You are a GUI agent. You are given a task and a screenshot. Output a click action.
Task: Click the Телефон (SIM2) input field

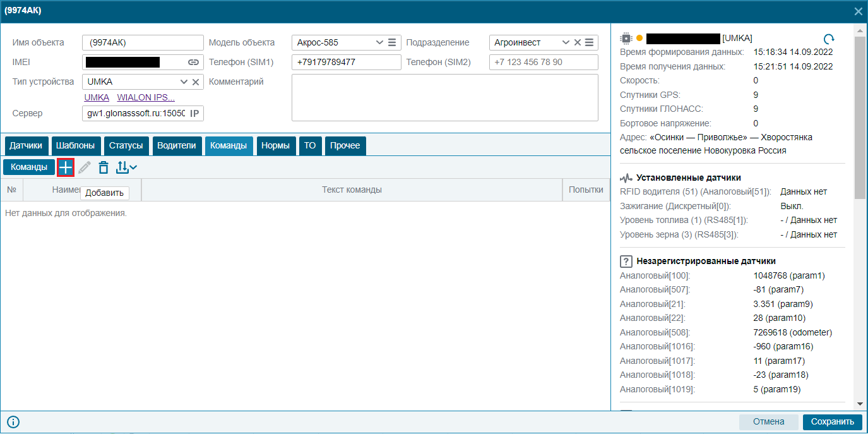click(x=544, y=62)
